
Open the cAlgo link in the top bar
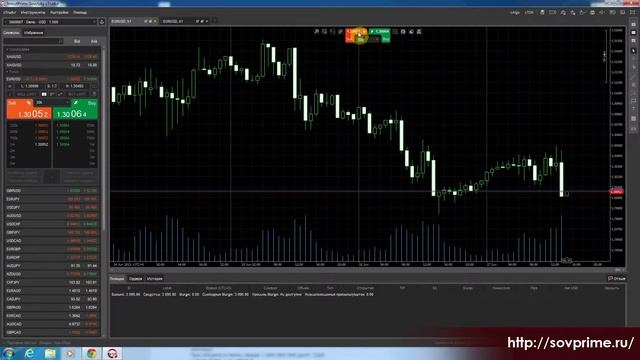515,13
